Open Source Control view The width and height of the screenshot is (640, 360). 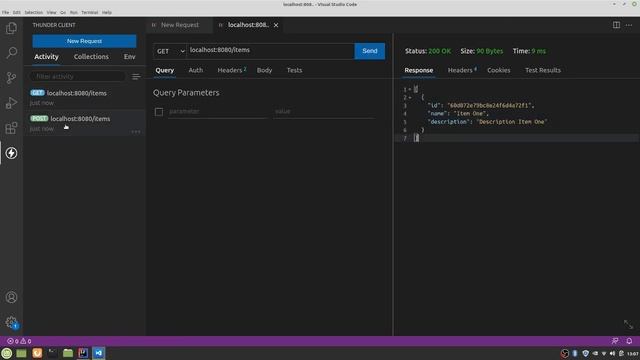point(11,78)
